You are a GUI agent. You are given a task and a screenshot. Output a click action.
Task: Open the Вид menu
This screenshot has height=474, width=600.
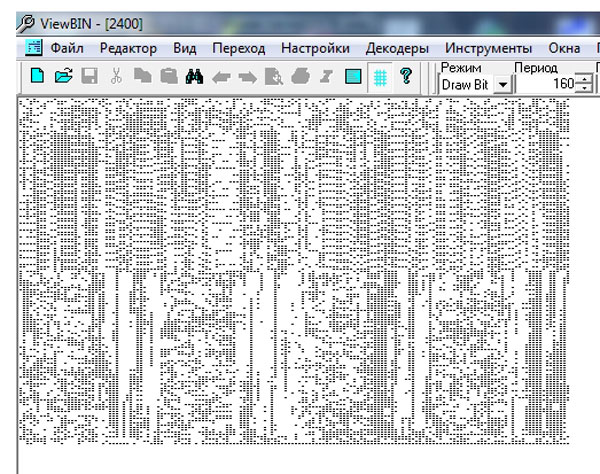click(184, 48)
